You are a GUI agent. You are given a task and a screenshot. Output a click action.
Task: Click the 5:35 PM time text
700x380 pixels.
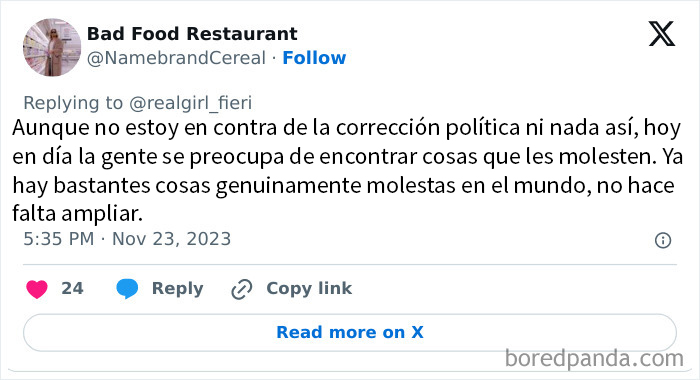[x=58, y=239]
